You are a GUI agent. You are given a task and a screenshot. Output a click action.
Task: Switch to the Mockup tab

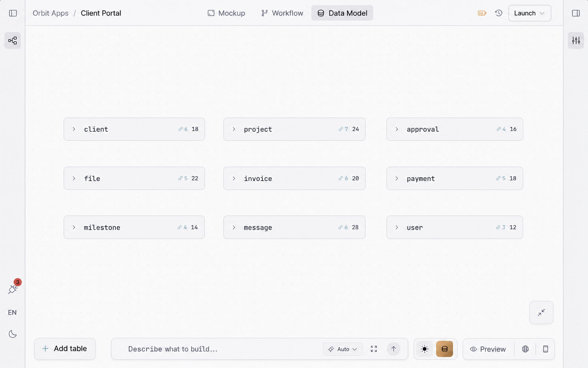tap(227, 13)
